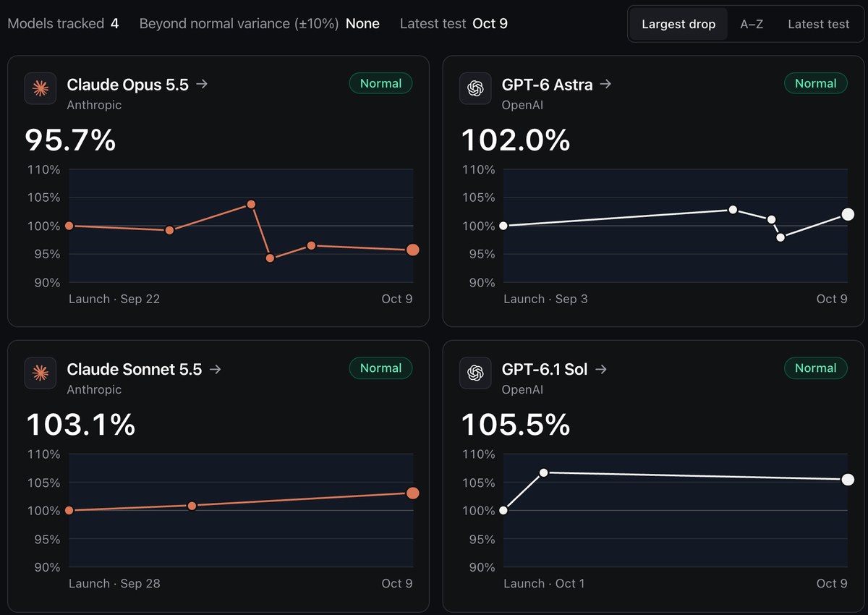Sort models by Latest test

click(818, 24)
